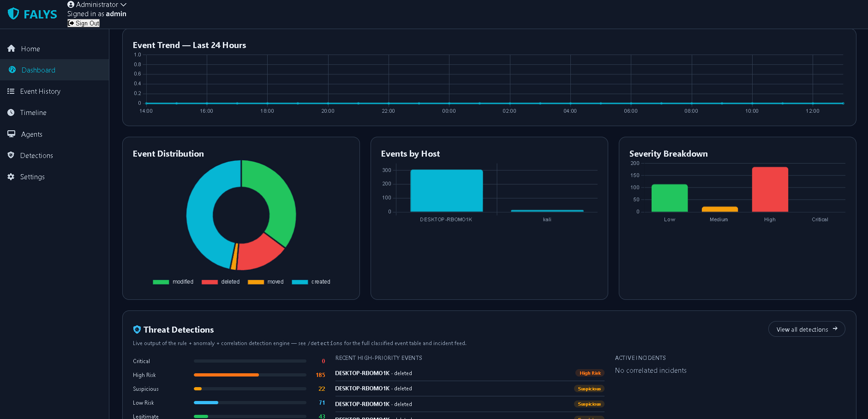Click the shield icon beside Threat Detections heading
Screen dimensions: 868x419
pyautogui.click(x=137, y=329)
